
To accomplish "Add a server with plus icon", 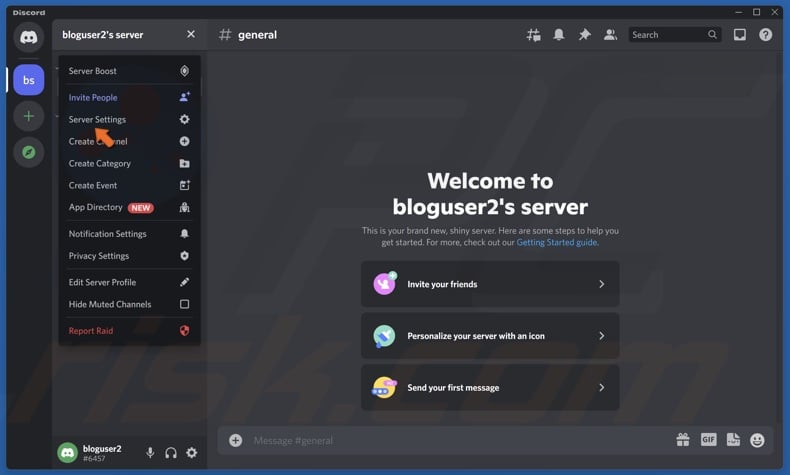I will click(x=29, y=116).
